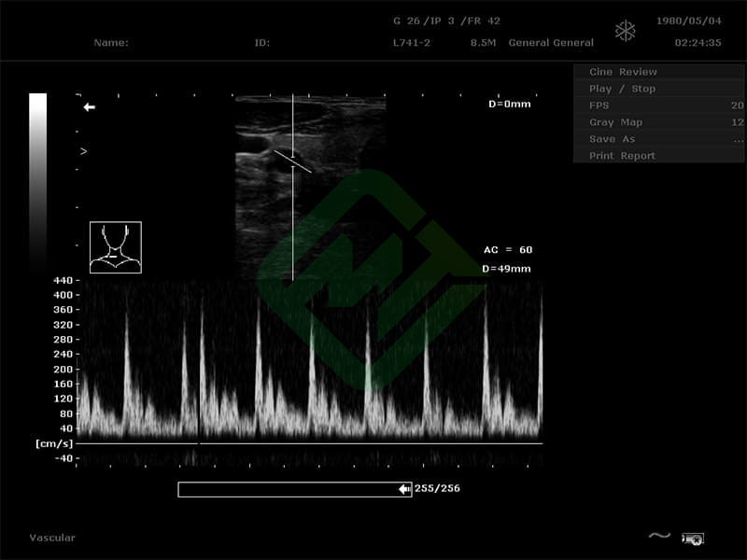747x560 pixels.
Task: Click the 02:24:35 time display
Action: pyautogui.click(x=698, y=43)
